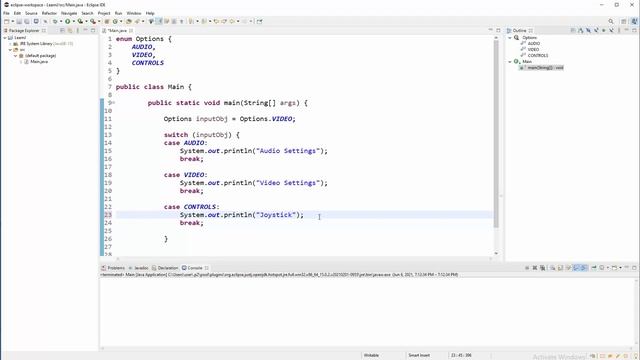Open the Source menu
Image resolution: width=640 pixels, height=360 pixels.
(x=31, y=13)
